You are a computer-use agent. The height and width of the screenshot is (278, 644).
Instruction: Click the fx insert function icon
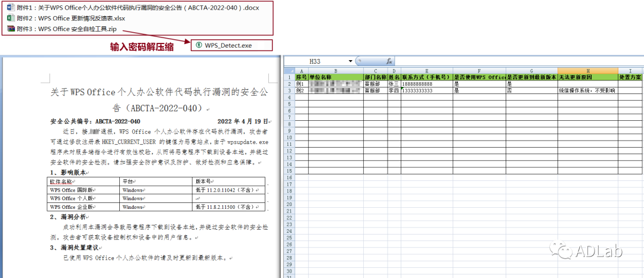click(388, 61)
